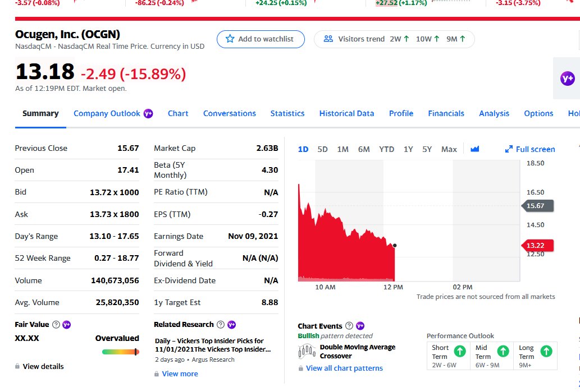Click the y+ badge beside Related Research
The height and width of the screenshot is (392, 580).
pyautogui.click(x=231, y=324)
